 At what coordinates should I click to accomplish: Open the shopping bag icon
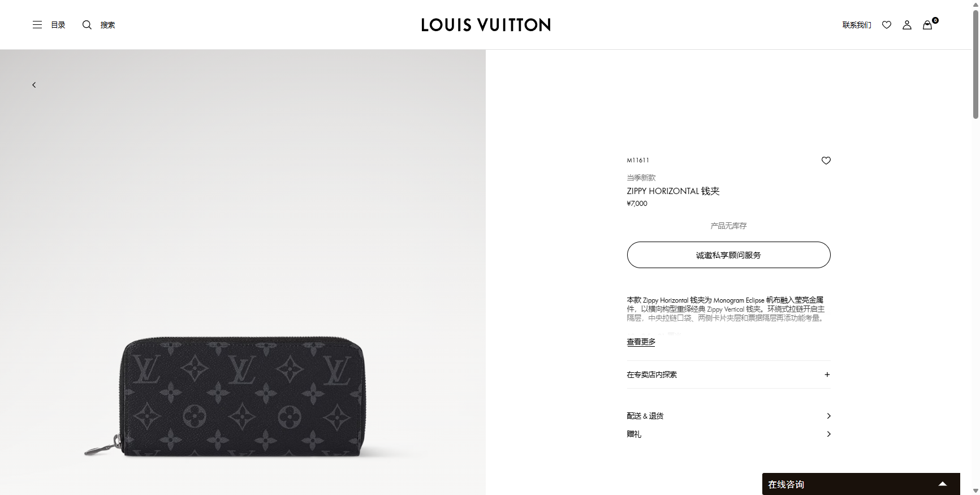[927, 25]
